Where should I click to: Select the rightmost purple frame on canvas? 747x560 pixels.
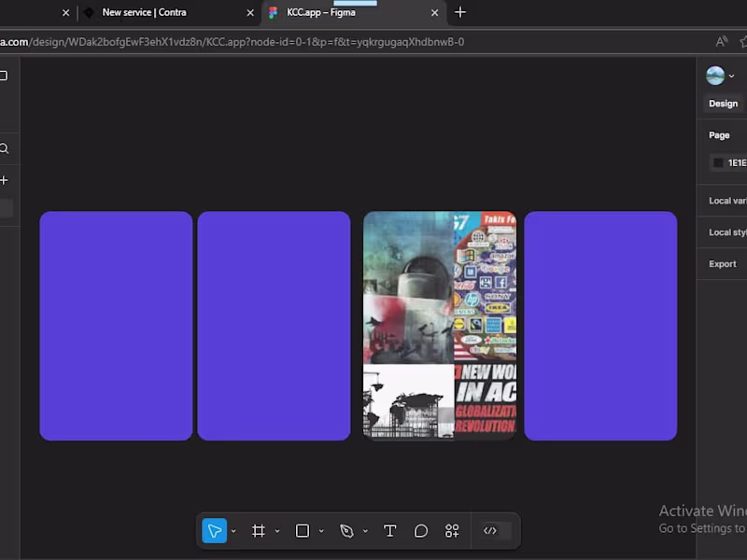[x=600, y=326]
